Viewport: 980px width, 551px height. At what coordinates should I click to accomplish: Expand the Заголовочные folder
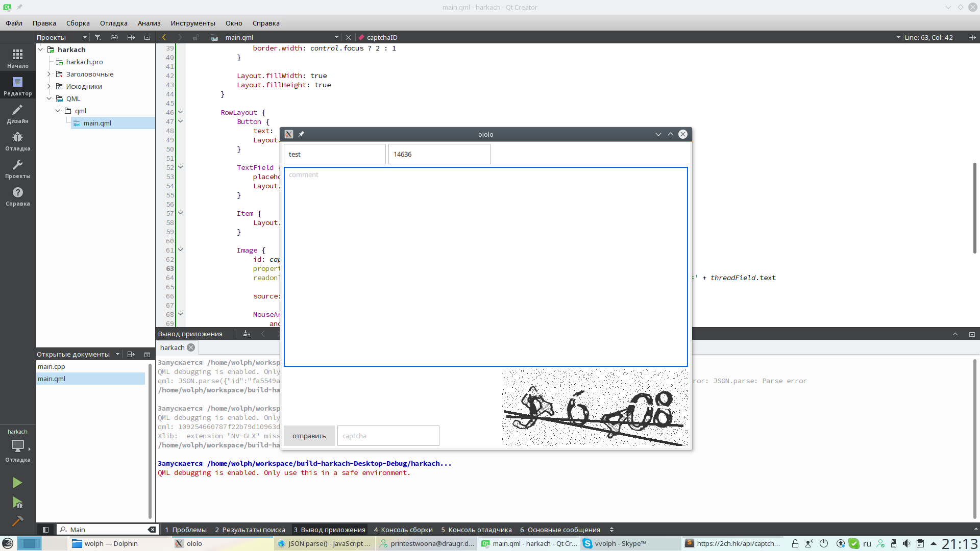pyautogui.click(x=49, y=74)
